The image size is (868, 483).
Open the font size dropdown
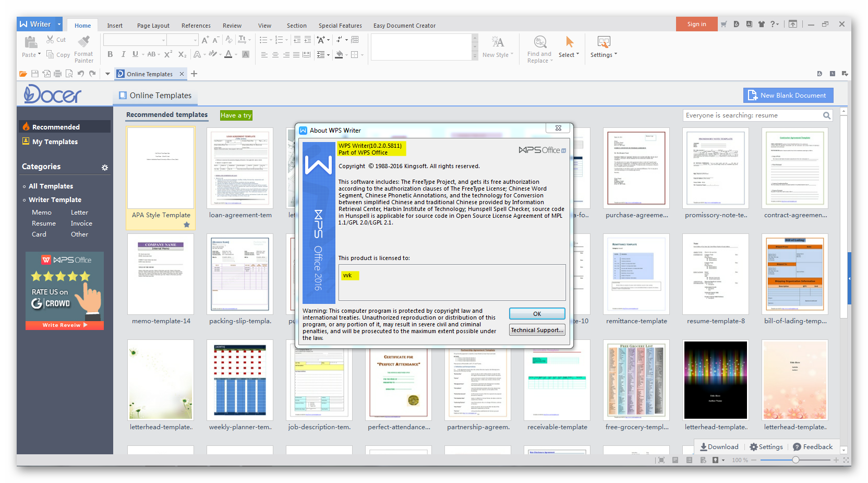(196, 40)
